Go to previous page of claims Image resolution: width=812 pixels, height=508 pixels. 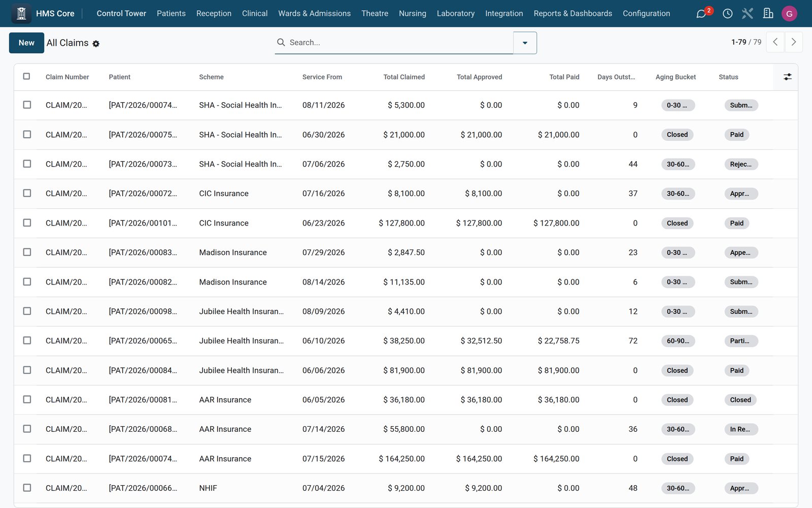click(x=775, y=42)
